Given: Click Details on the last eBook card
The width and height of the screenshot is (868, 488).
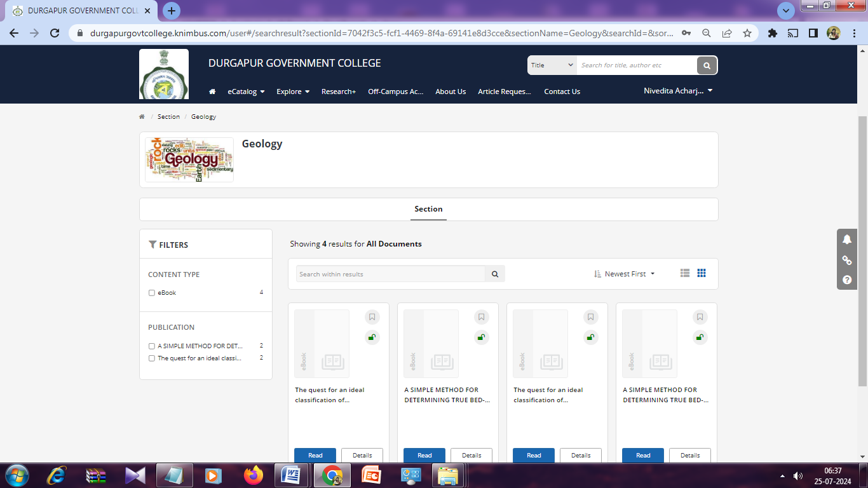Looking at the screenshot, I should pos(689,455).
